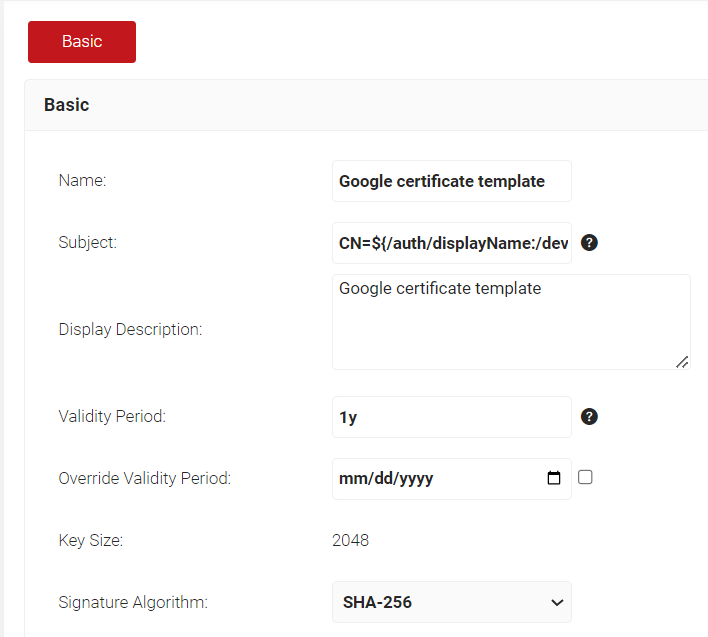
Task: Switch to the red Basic tab
Action: 82,42
